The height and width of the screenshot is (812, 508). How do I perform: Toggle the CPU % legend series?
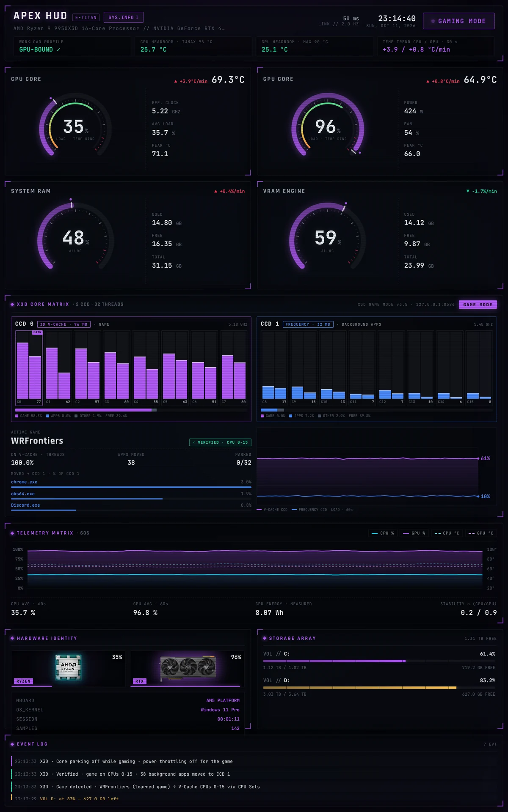pos(383,533)
